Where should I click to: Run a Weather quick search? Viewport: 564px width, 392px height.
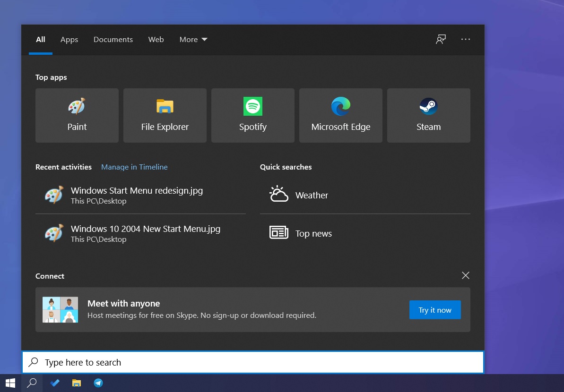pos(311,195)
